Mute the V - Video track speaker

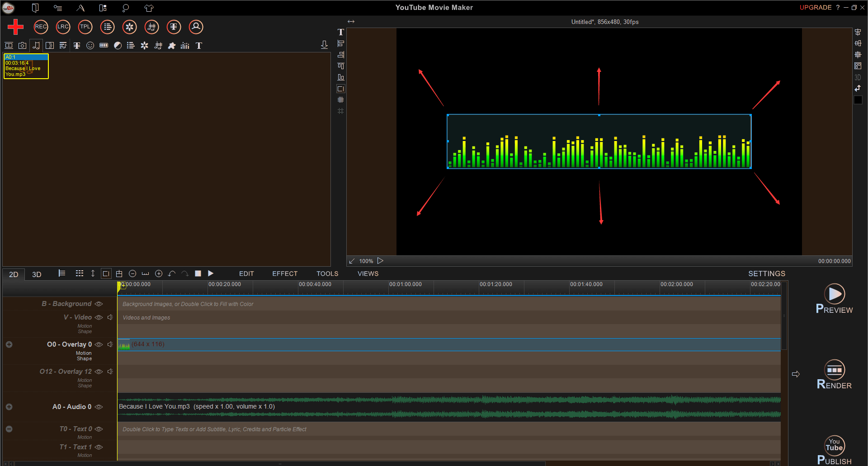(x=110, y=317)
